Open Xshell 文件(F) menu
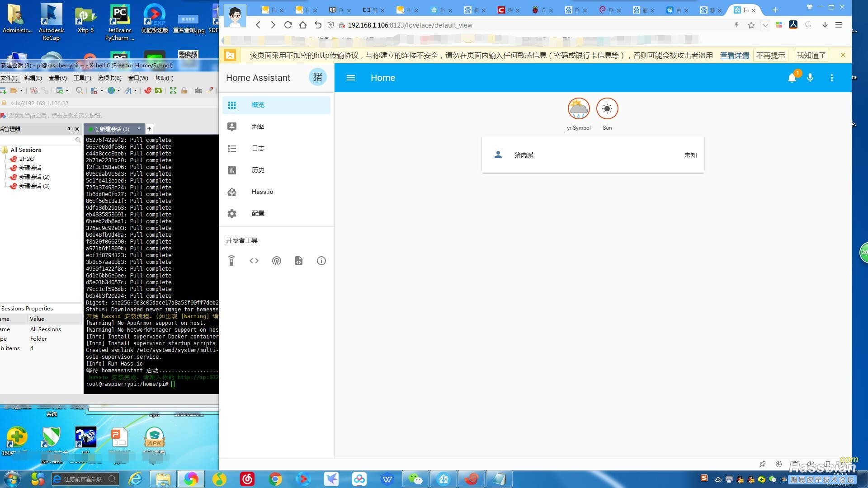The height and width of the screenshot is (488, 868). 9,78
